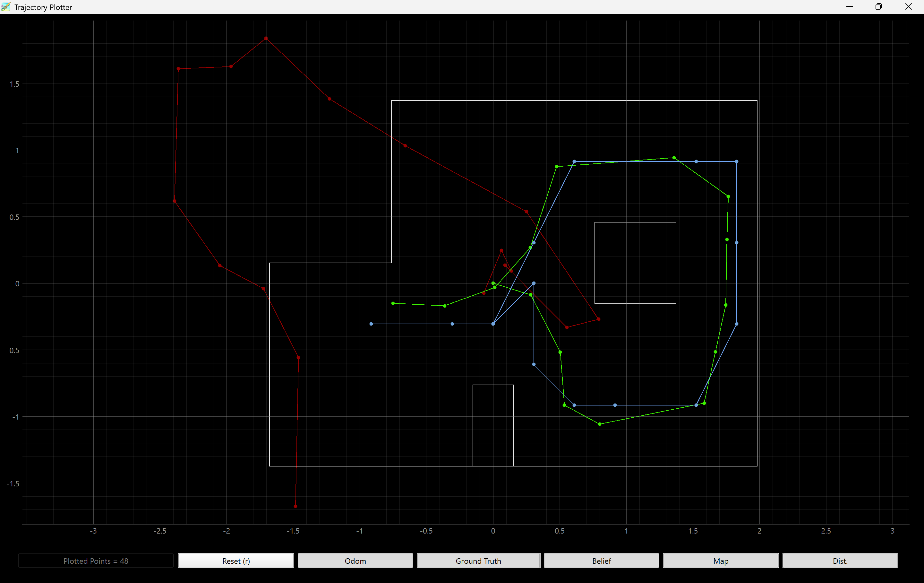Click y-axis tick label -1.5

point(13,483)
